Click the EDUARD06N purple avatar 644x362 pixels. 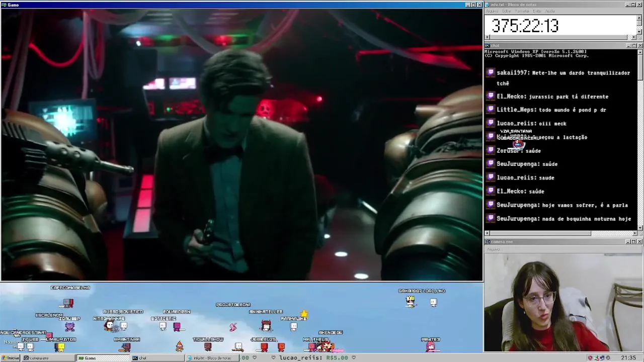coord(177,327)
